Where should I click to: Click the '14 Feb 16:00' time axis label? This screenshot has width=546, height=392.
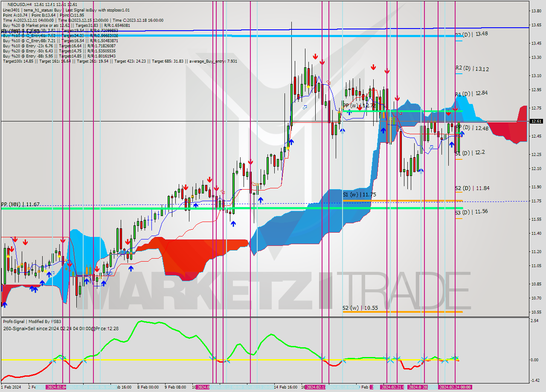click(285, 387)
